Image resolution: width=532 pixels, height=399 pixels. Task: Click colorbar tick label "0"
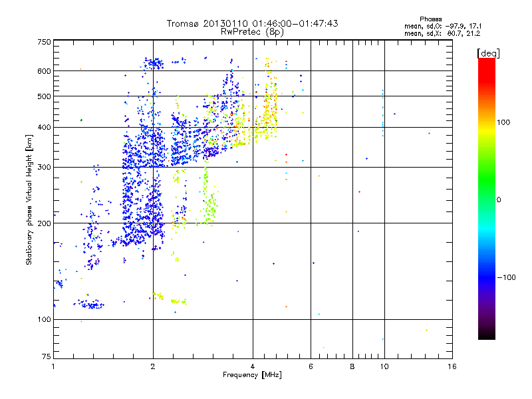[499, 199]
